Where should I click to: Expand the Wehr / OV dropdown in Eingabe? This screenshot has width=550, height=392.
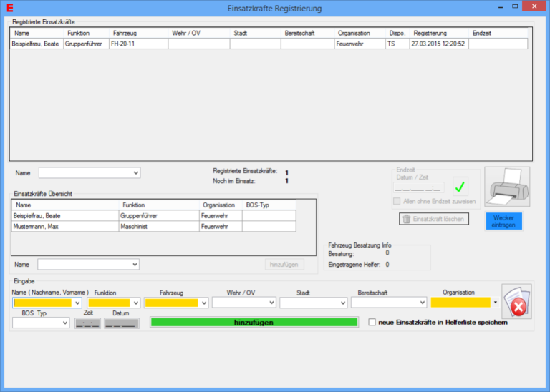[272, 303]
